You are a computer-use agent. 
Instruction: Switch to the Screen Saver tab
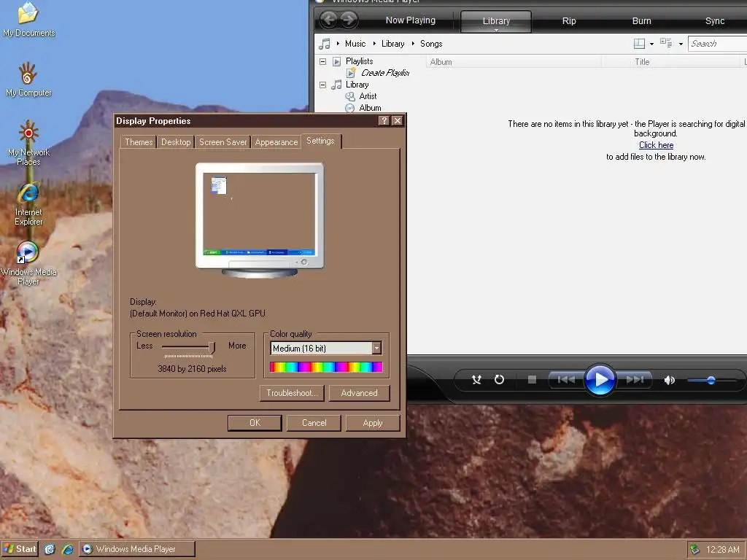pyautogui.click(x=222, y=142)
